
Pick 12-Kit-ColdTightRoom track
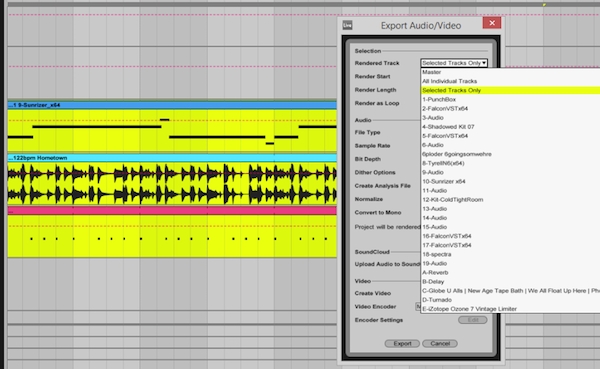coord(510,200)
